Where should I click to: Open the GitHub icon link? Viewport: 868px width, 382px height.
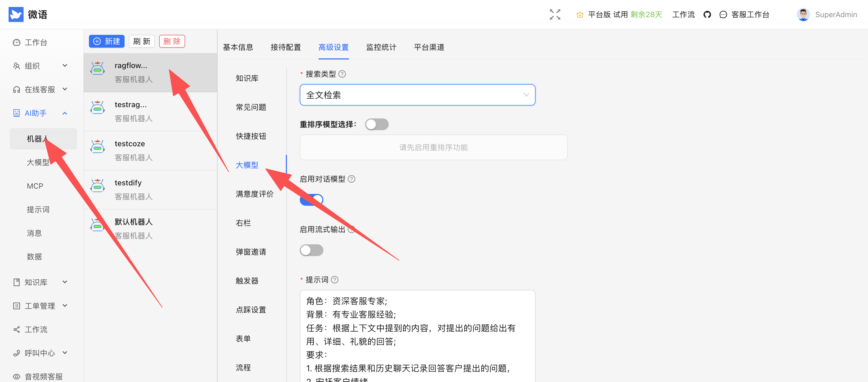707,14
